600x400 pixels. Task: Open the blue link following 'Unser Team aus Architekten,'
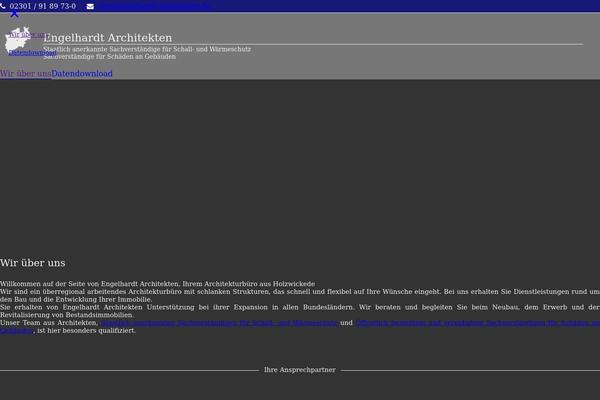click(218, 323)
